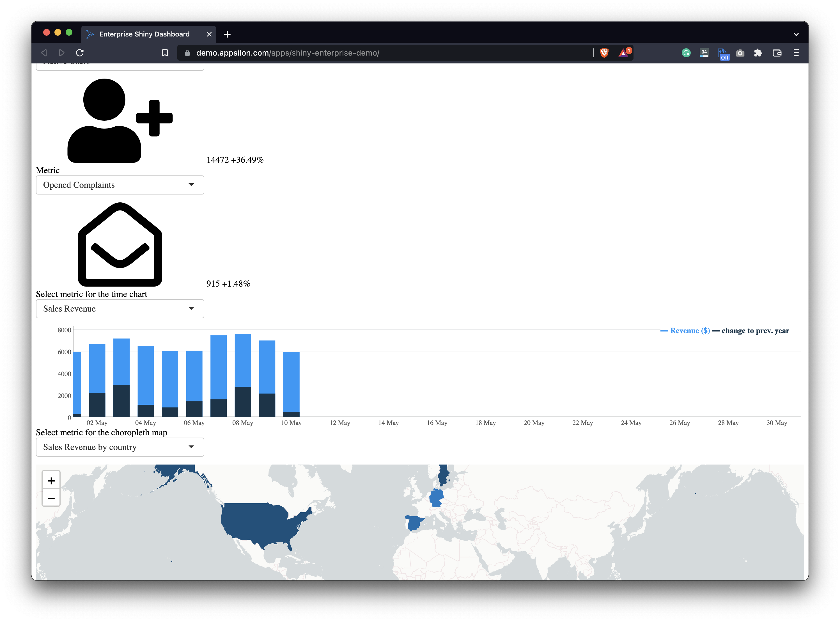
Task: Click the Germany region on choropleth map
Action: pos(438,498)
